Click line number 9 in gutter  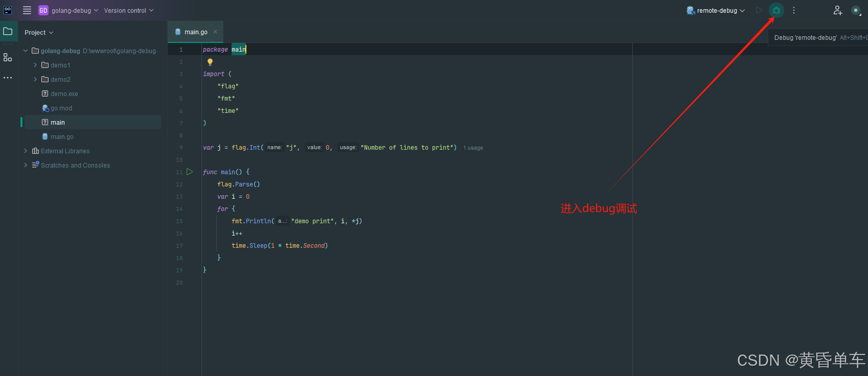[181, 148]
